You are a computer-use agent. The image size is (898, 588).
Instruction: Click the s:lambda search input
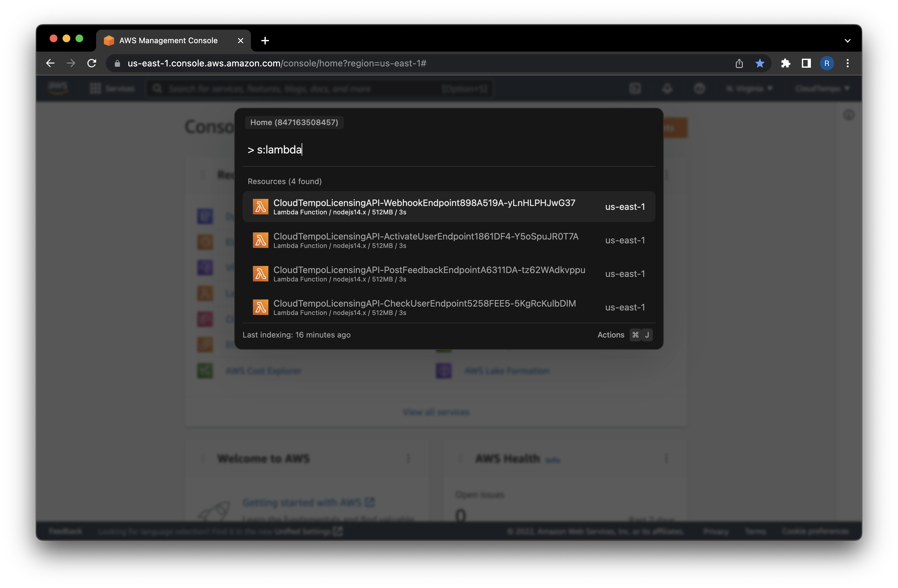pos(449,150)
